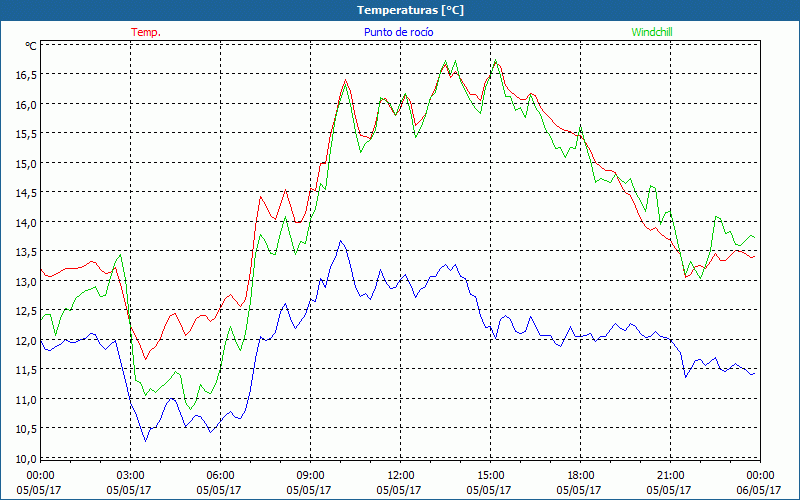The image size is (800, 500).
Task: Click the 06:00 time axis label
Action: point(220,476)
